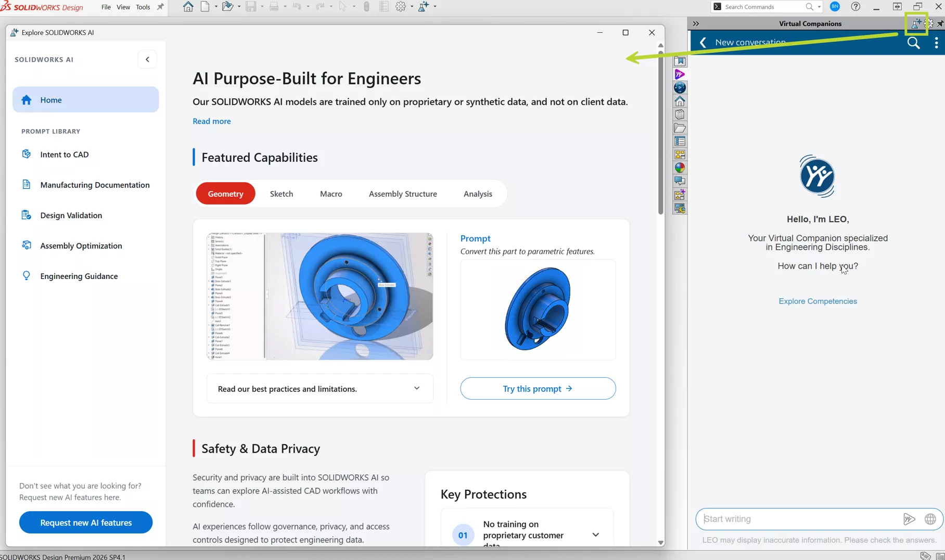
Task: Open the Help question mark icon
Action: click(x=855, y=7)
